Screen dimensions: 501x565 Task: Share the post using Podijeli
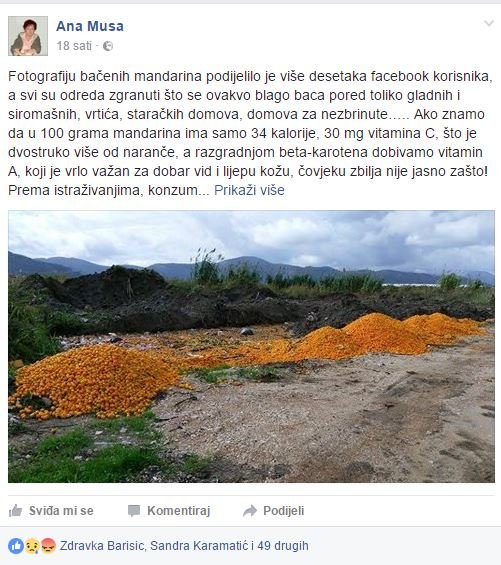point(274,511)
